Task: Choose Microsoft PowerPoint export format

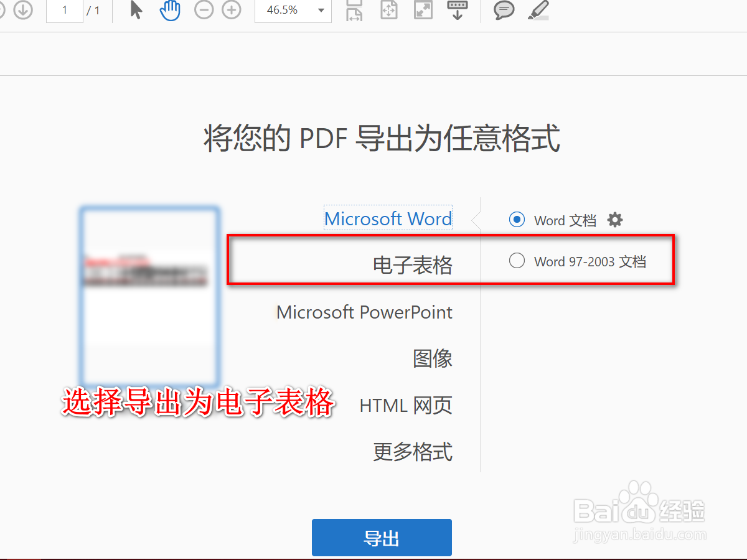Action: (x=364, y=312)
